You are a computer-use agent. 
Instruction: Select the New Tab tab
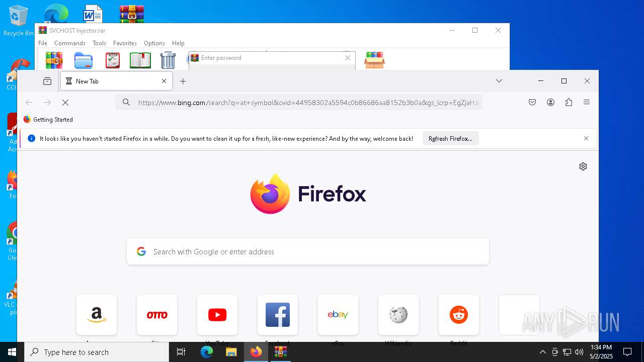116,81
